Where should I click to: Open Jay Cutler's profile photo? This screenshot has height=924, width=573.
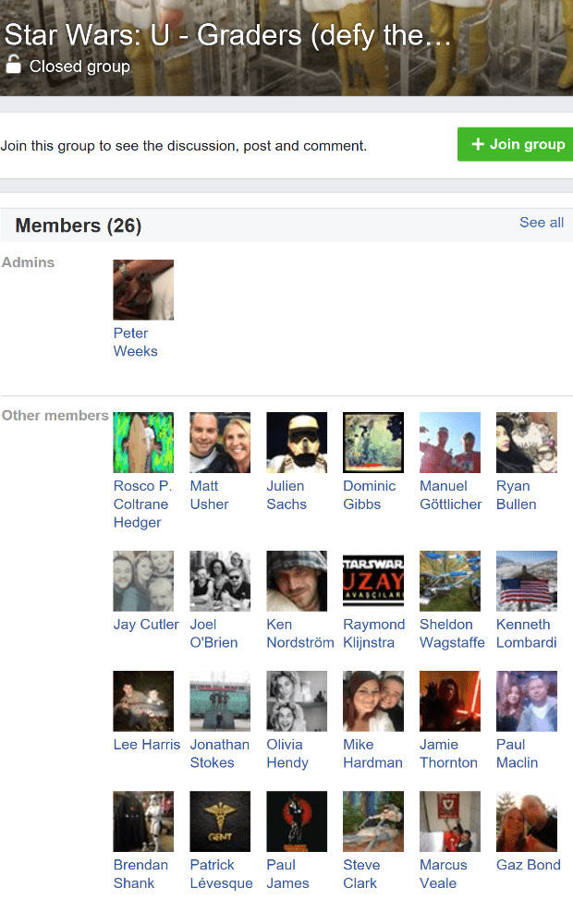143,581
